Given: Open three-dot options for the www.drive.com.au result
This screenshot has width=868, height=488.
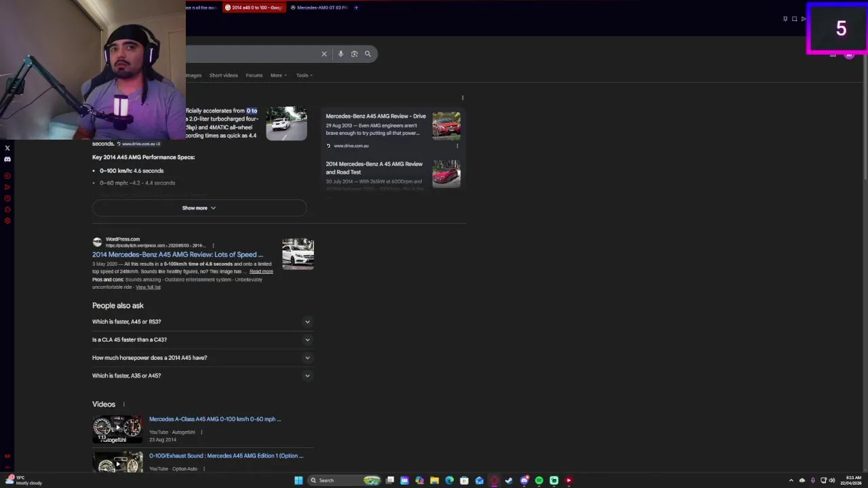Looking at the screenshot, I should (x=457, y=146).
